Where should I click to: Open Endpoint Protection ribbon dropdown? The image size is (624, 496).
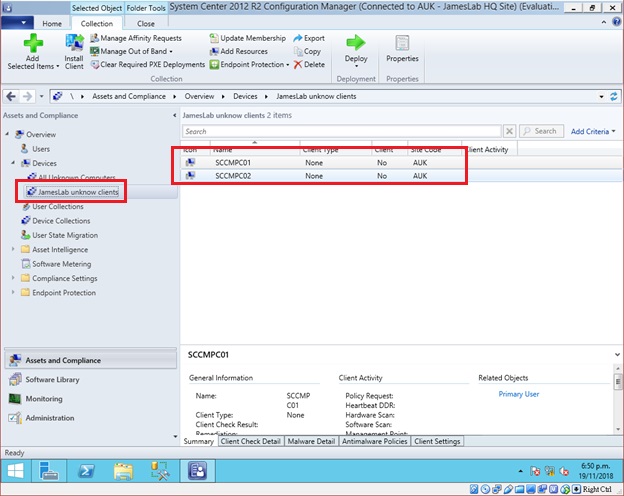point(250,64)
